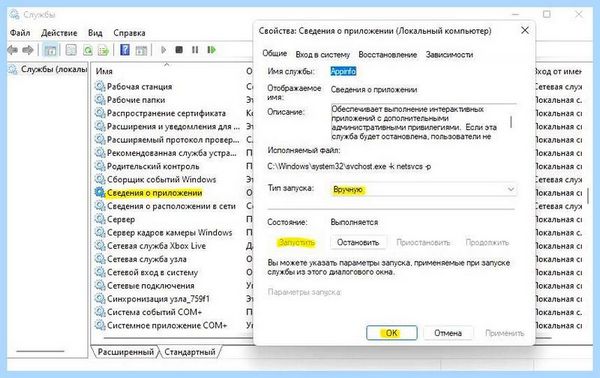Click gear icon beside Сетевая служба Xbox Live

pos(100,246)
